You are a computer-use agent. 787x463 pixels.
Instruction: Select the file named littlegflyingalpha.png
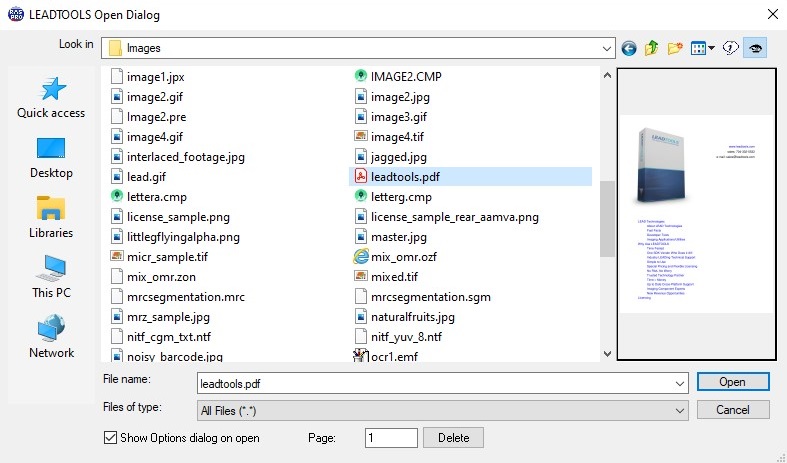click(183, 237)
